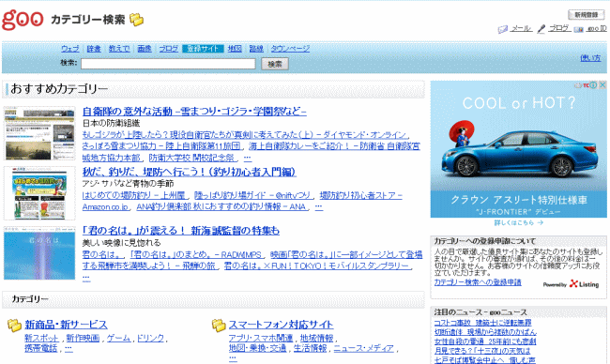Click thumbnail for 釣り初心者入門編 article
The height and width of the screenshot is (364, 610).
coord(39,193)
